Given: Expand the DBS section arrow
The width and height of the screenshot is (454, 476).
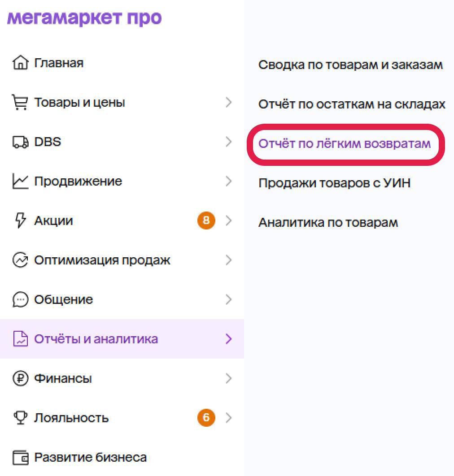Looking at the screenshot, I should (229, 142).
